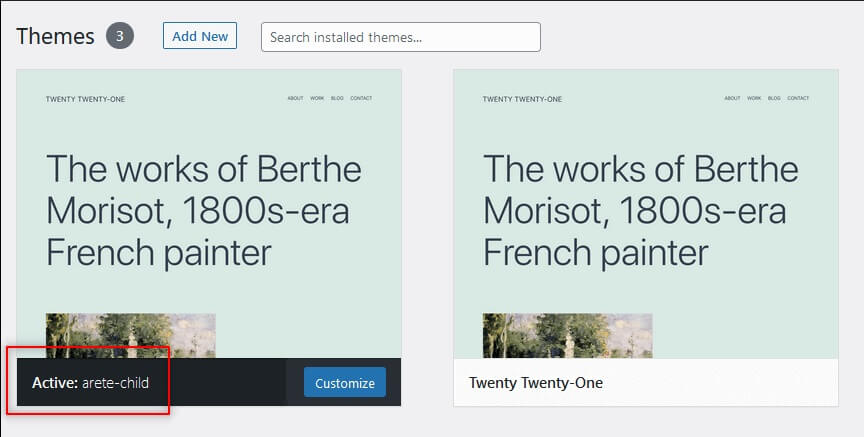Click TWENTY TWENTY-ONE site title in second preview
864x437 pixels.
pyautogui.click(x=522, y=99)
